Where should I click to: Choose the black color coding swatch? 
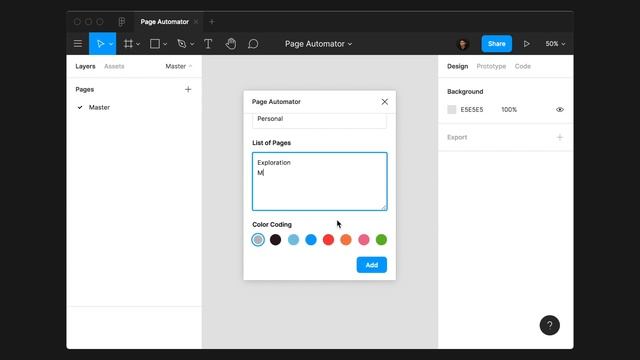276,240
